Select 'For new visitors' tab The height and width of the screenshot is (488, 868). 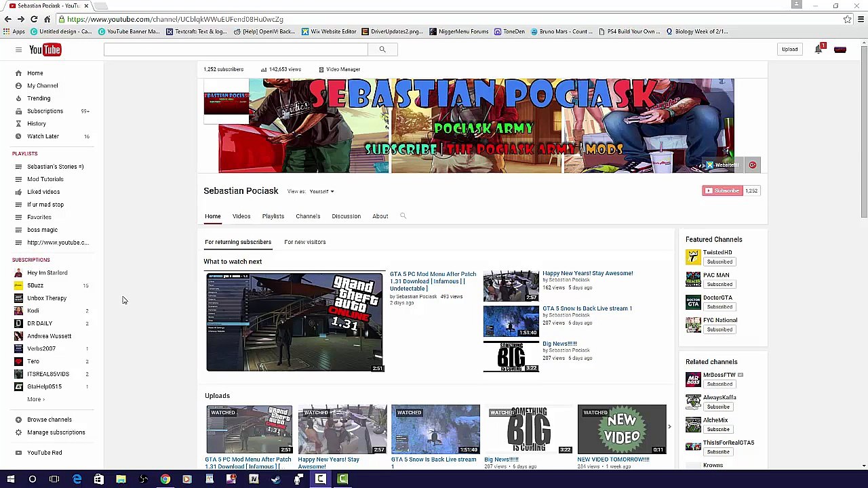[305, 242]
